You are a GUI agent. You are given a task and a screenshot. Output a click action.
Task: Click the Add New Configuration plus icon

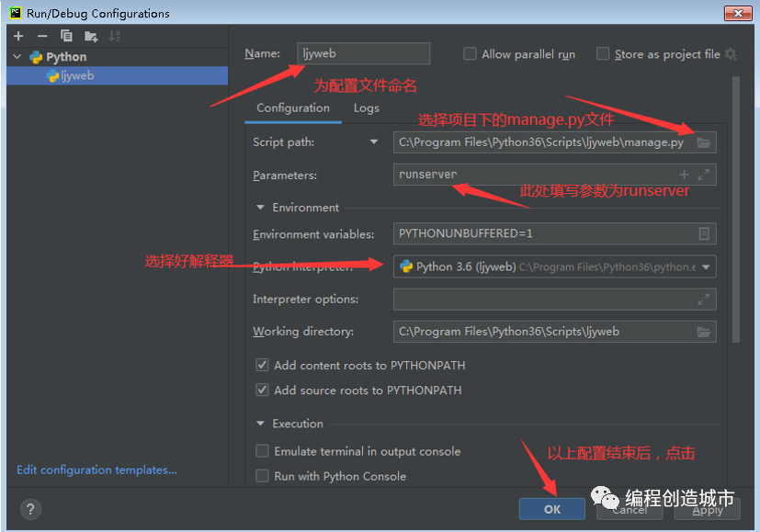[x=18, y=35]
